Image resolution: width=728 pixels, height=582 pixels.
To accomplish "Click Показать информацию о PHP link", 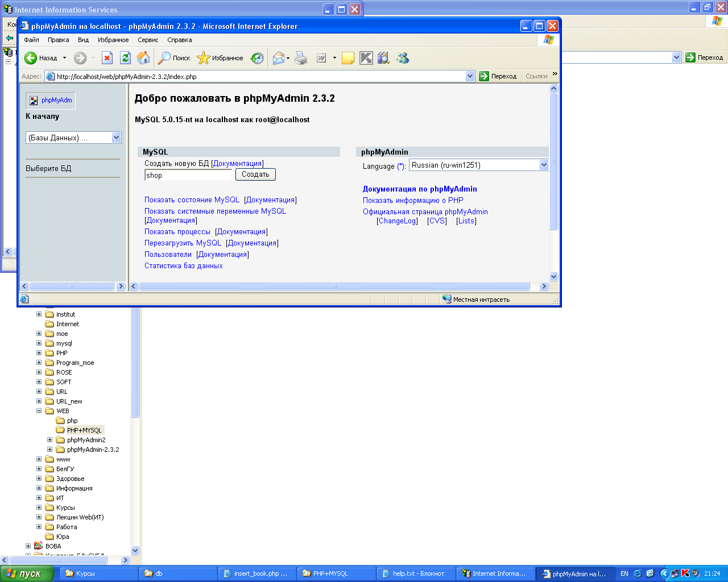I will pyautogui.click(x=413, y=201).
